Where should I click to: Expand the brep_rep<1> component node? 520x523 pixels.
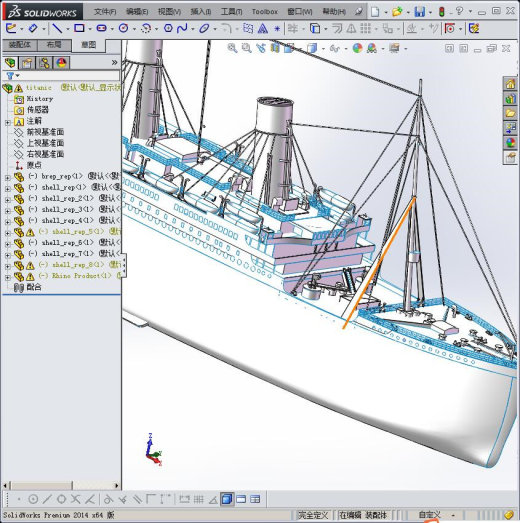(8, 178)
